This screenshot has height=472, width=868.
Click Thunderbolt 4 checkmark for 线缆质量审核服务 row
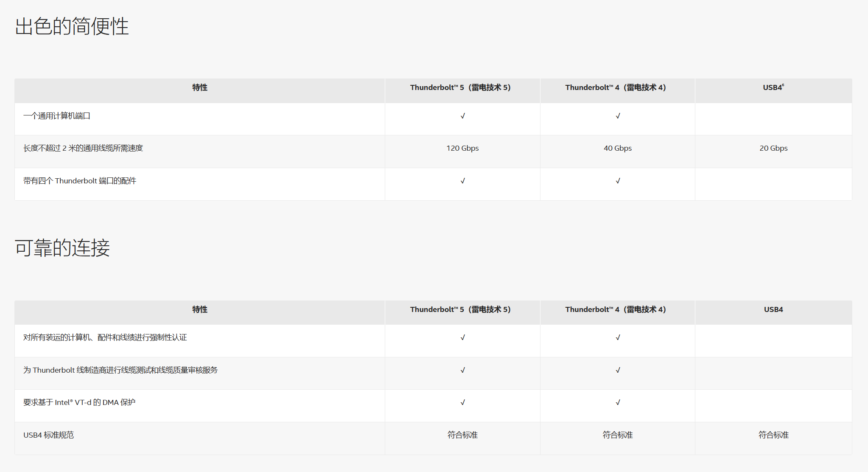pyautogui.click(x=618, y=370)
